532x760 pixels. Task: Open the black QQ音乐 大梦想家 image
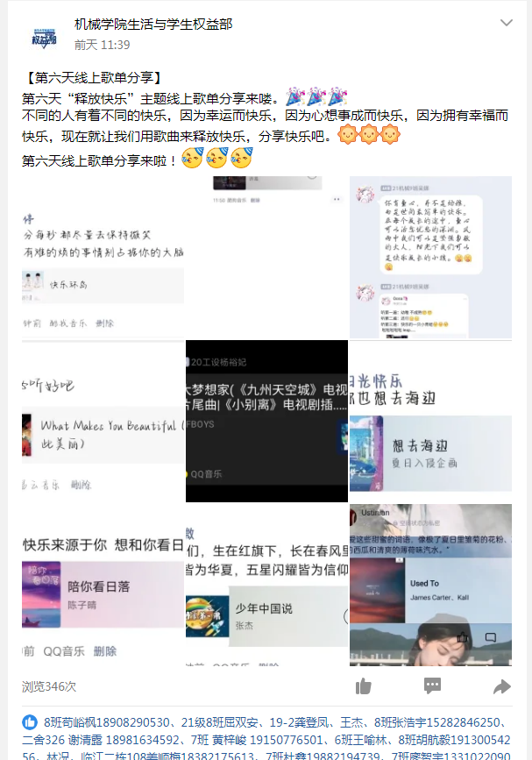click(x=267, y=421)
